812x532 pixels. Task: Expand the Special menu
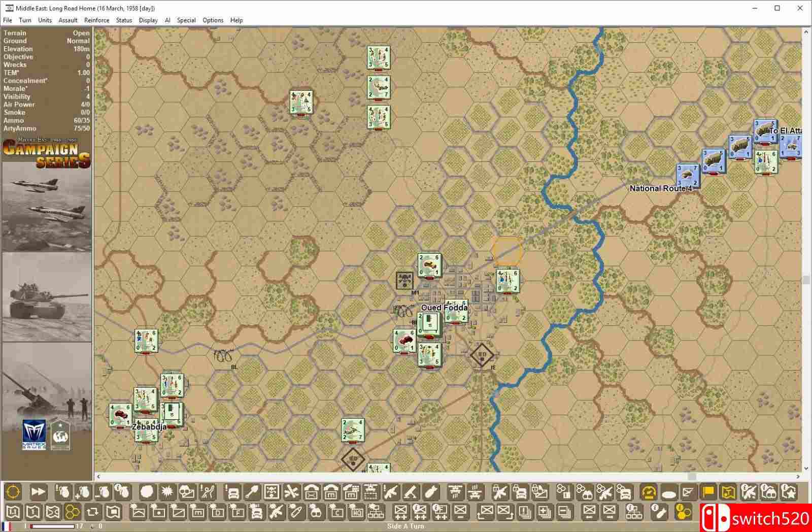click(186, 20)
